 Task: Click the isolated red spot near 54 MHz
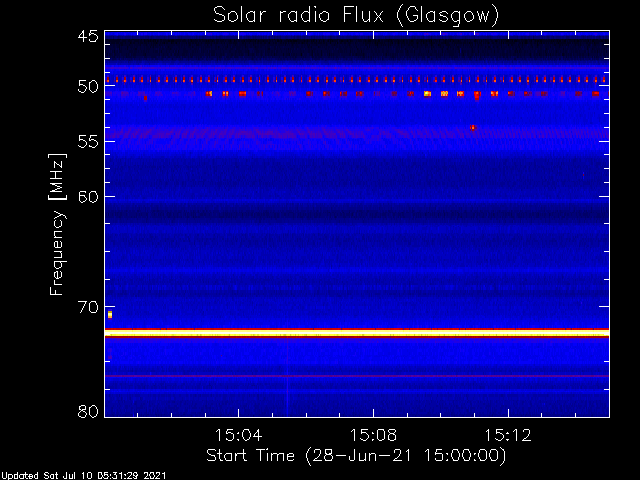[x=473, y=128]
